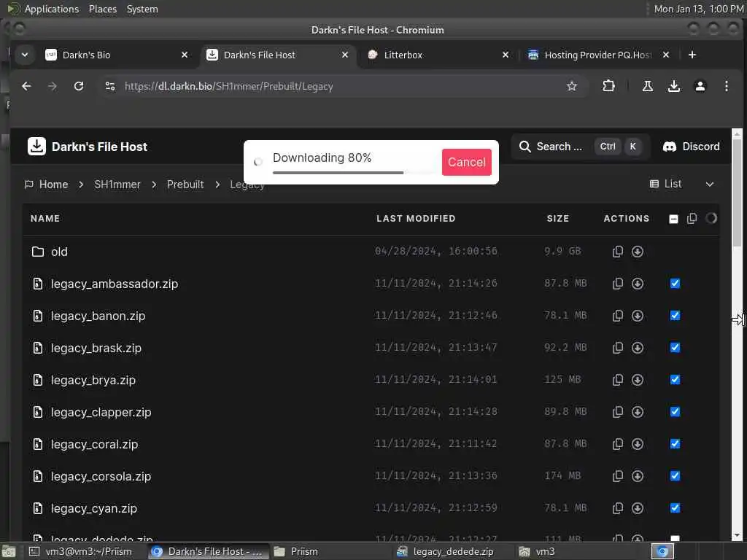Copy link for legacy_ambassador.zip
Screen dimensions: 747x560
click(x=617, y=284)
